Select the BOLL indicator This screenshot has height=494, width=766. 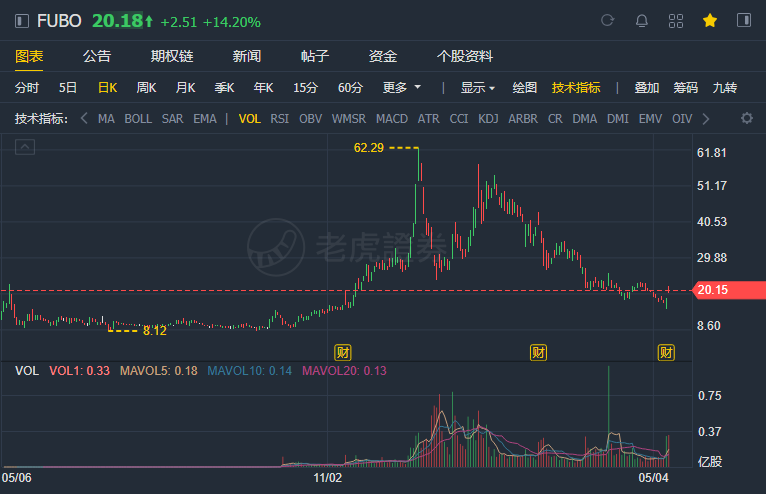point(138,119)
